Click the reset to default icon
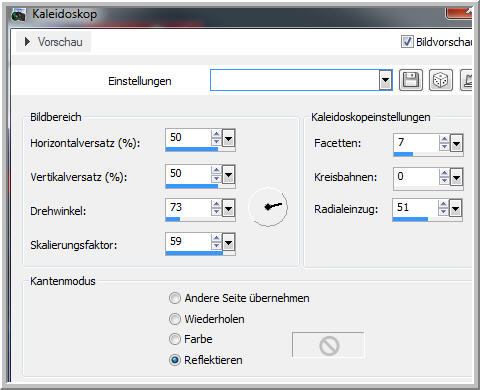This screenshot has width=480, height=390. pyautogui.click(x=467, y=80)
